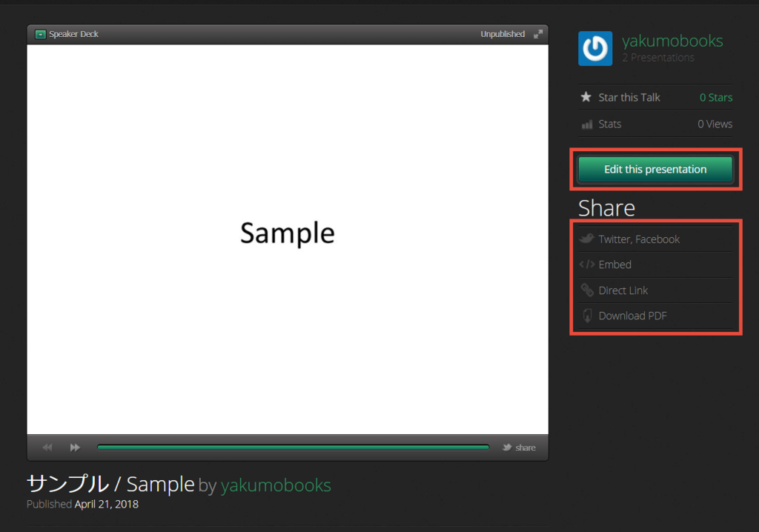Click the star icon beside Star this Talk
Screen dimensions: 759x532
[x=586, y=97]
